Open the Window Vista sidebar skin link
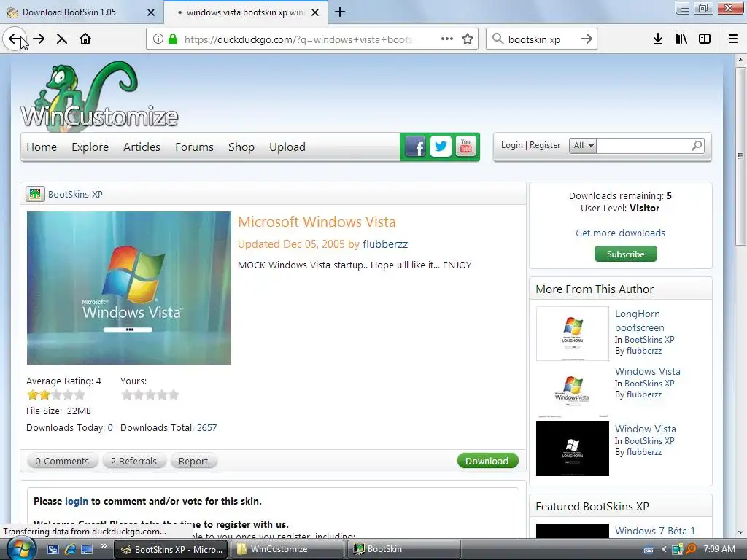Image resolution: width=747 pixels, height=560 pixels. [645, 429]
